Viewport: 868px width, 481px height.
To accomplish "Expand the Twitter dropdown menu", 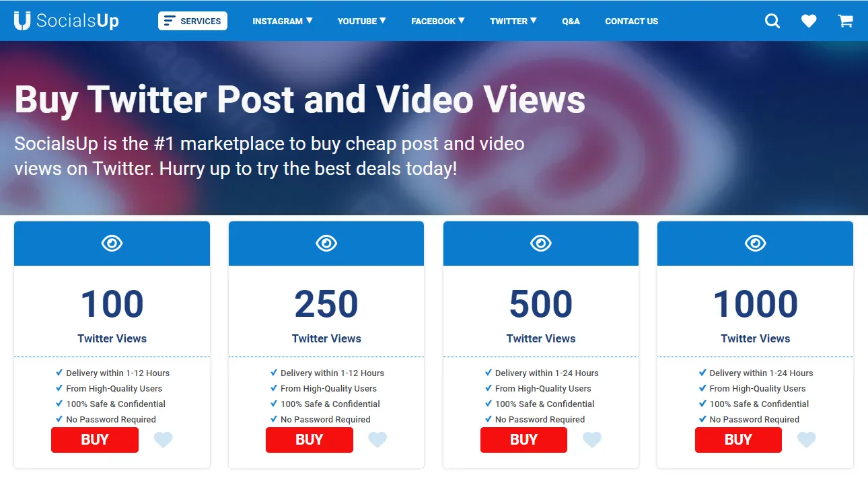I will point(513,21).
